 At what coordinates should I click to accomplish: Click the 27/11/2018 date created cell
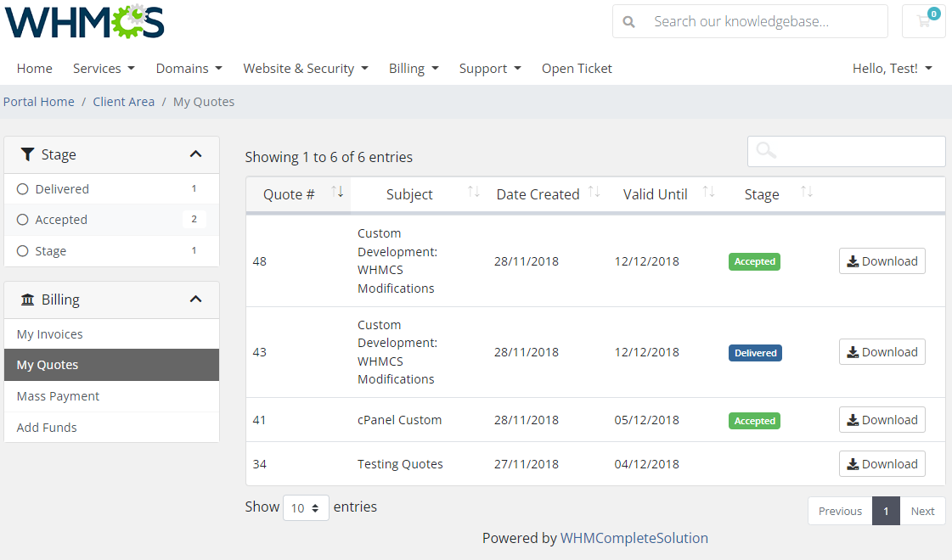tap(527, 464)
